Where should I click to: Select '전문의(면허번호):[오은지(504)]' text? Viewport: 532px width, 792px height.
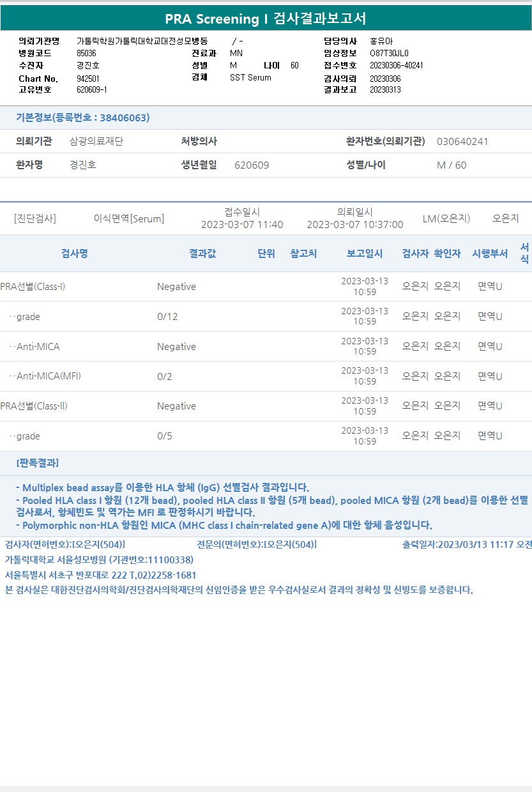(257, 544)
